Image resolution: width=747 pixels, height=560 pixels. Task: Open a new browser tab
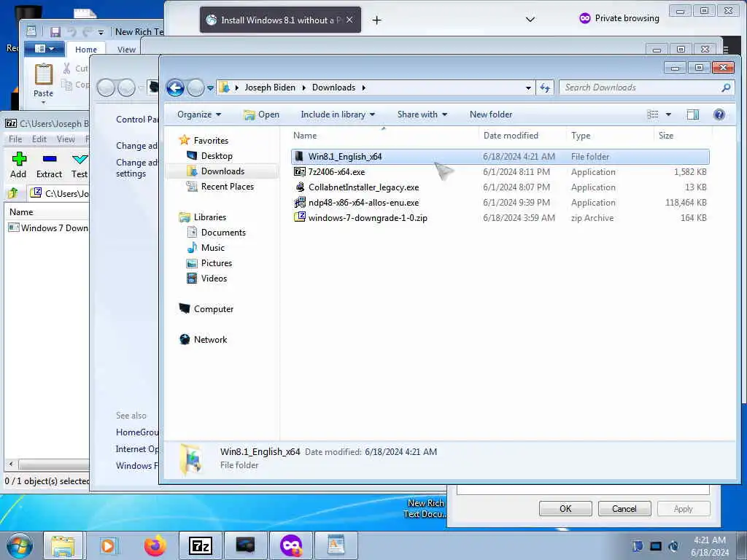[x=377, y=20]
